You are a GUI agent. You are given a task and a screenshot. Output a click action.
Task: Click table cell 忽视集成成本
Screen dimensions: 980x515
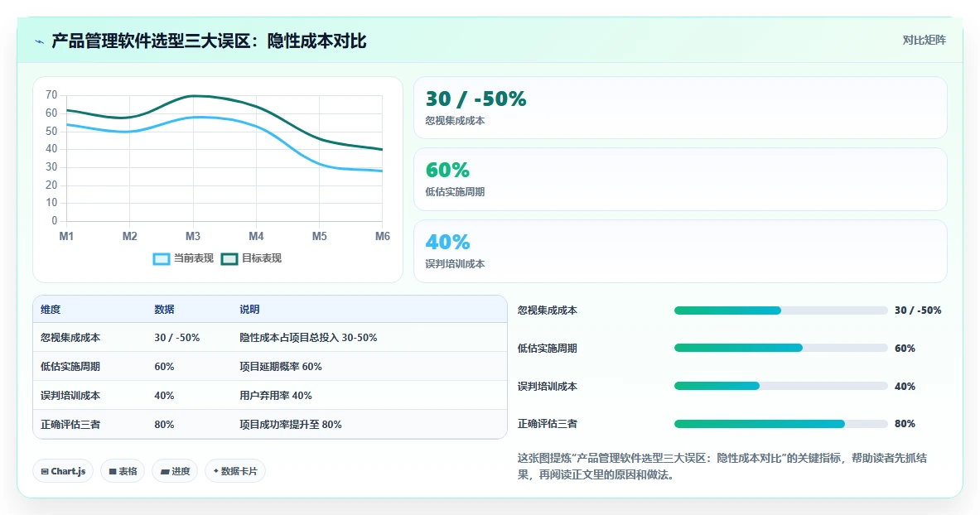(x=70, y=338)
